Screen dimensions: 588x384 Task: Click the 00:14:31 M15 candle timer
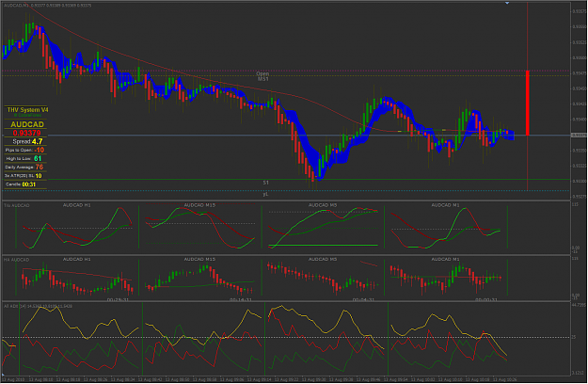(x=241, y=300)
